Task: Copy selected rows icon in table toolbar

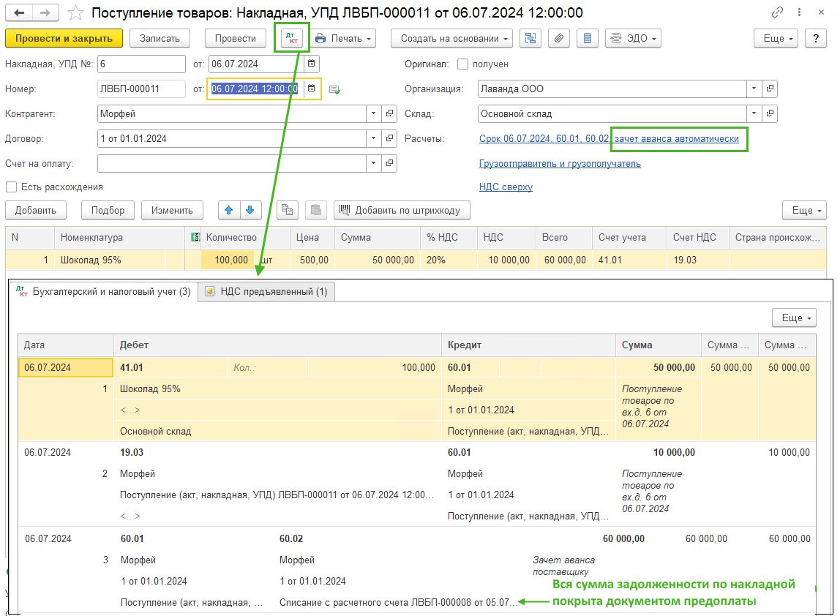Action: point(288,210)
